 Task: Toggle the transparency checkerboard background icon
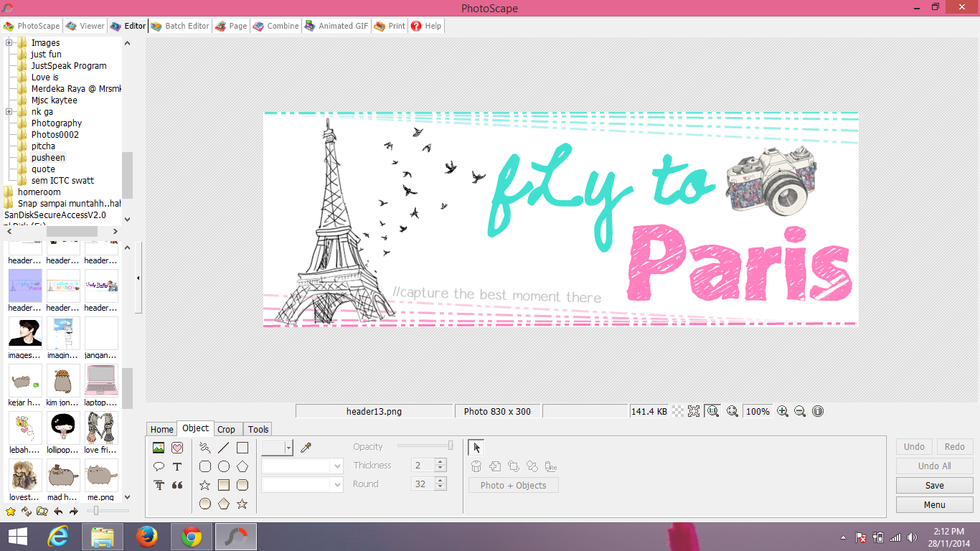(x=677, y=411)
